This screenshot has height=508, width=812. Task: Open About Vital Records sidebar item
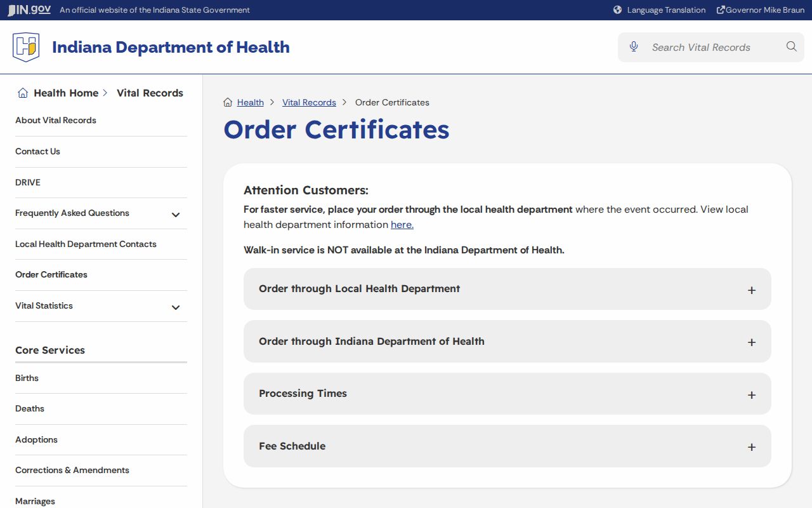(56, 120)
